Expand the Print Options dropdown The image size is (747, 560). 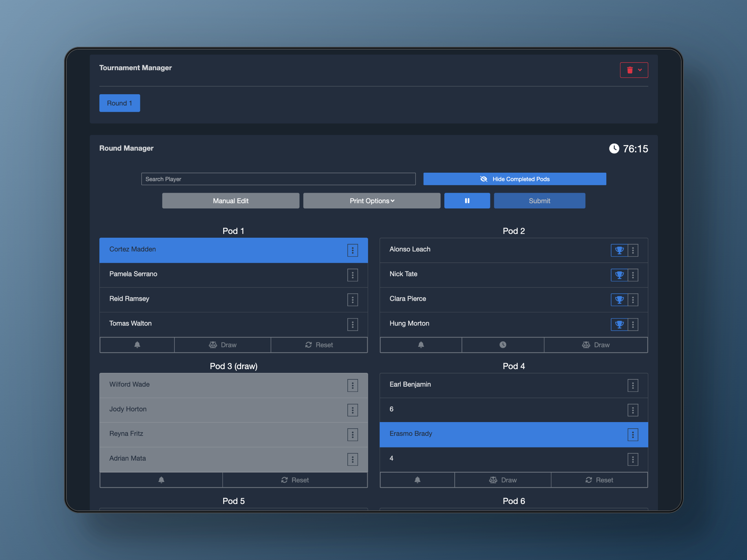point(371,201)
